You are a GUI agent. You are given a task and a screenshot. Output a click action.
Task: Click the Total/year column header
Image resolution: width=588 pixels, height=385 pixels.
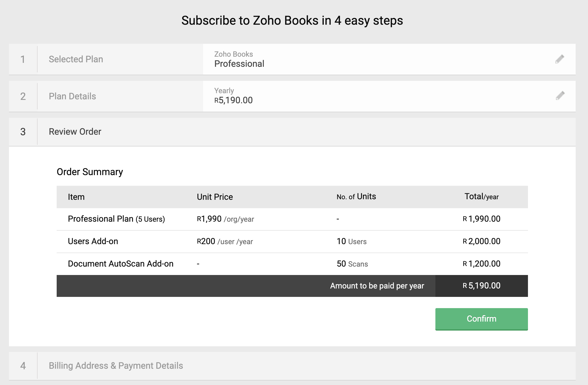click(481, 197)
